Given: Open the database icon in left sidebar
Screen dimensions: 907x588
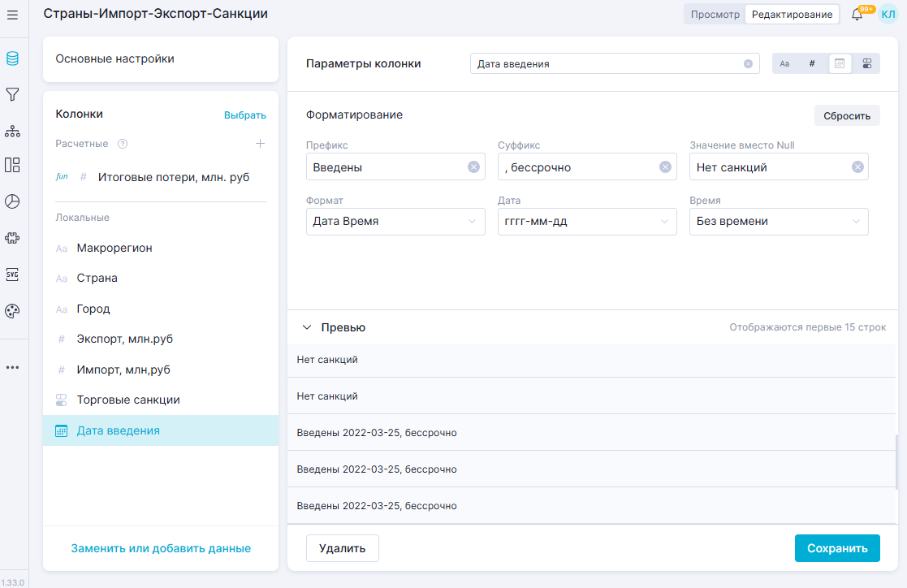Looking at the screenshot, I should click(x=12, y=58).
